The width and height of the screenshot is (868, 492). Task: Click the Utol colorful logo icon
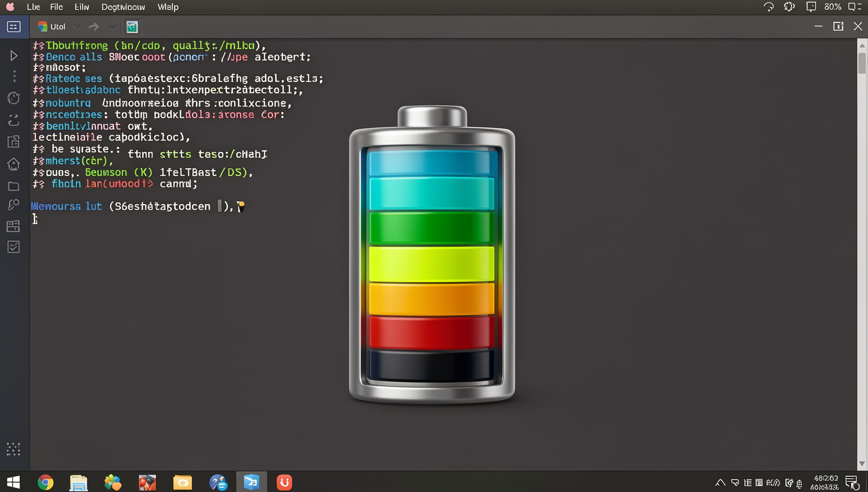(42, 27)
